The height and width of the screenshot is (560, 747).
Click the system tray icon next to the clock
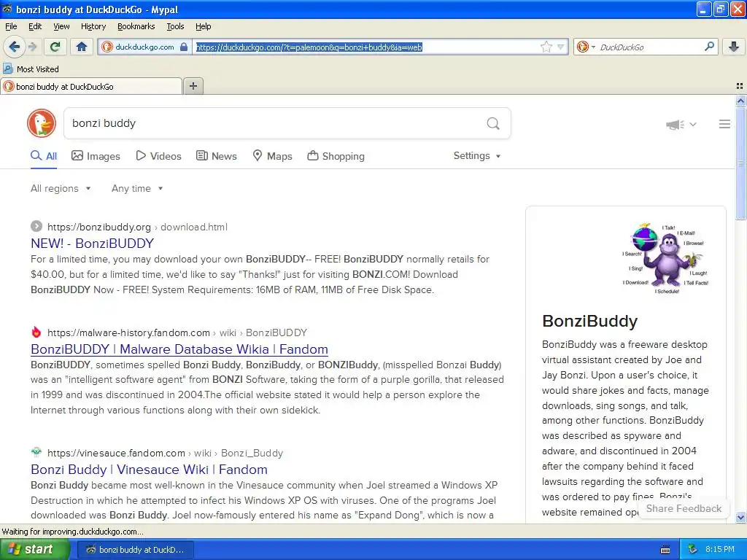[x=693, y=550]
